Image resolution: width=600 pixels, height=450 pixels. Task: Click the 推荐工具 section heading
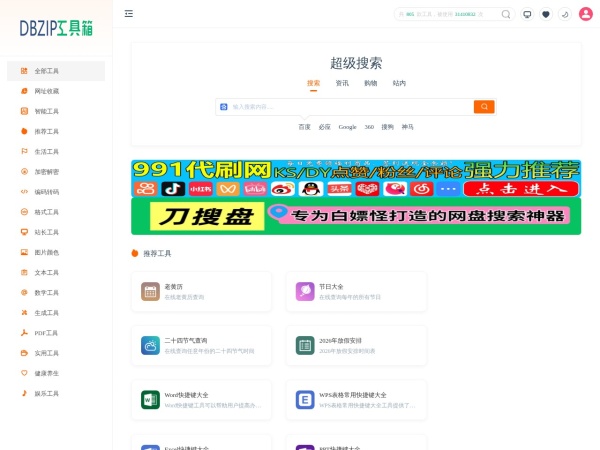(157, 253)
